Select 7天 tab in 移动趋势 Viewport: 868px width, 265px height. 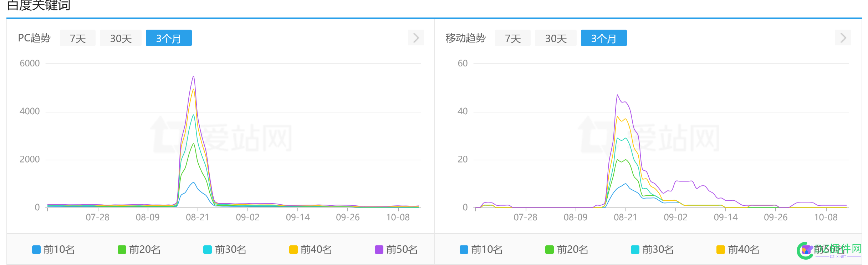513,38
